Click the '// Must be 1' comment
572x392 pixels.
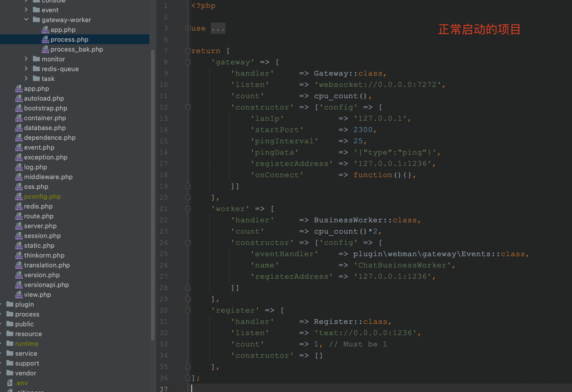pos(358,344)
